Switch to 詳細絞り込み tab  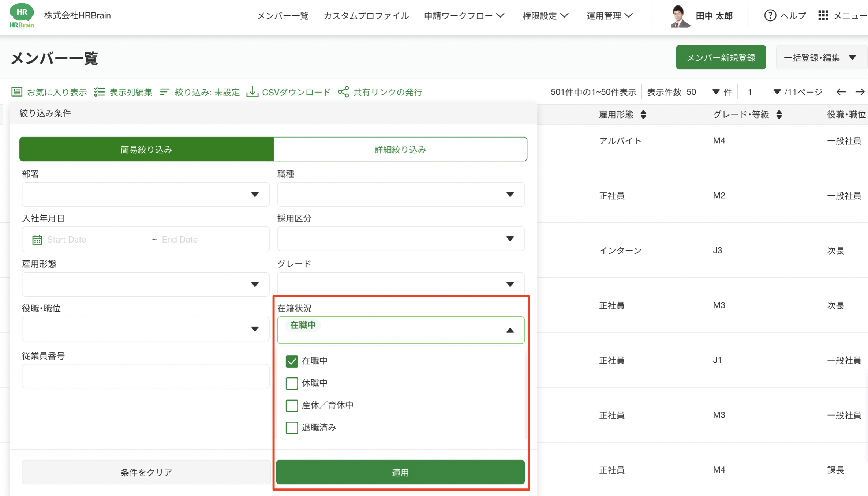(400, 149)
